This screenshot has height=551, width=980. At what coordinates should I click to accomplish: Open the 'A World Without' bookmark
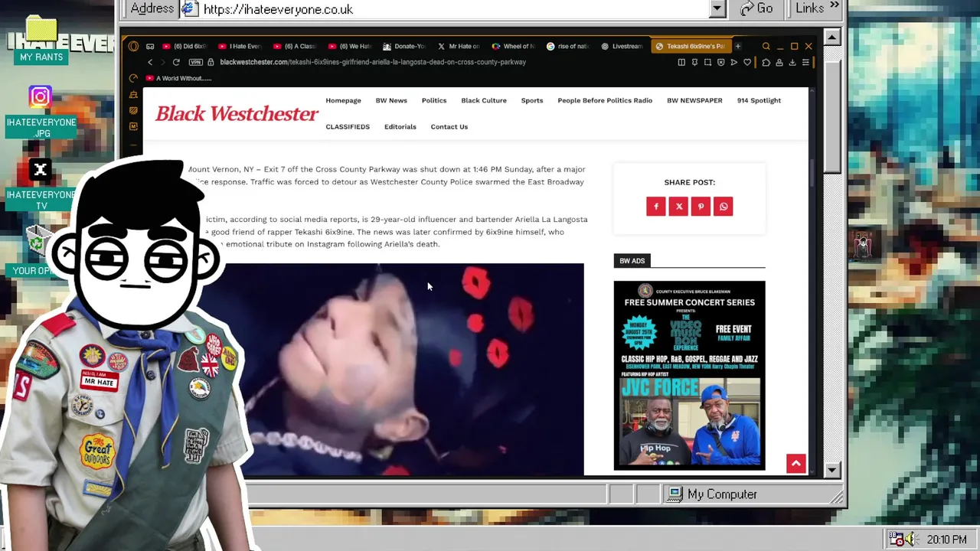[x=178, y=78]
